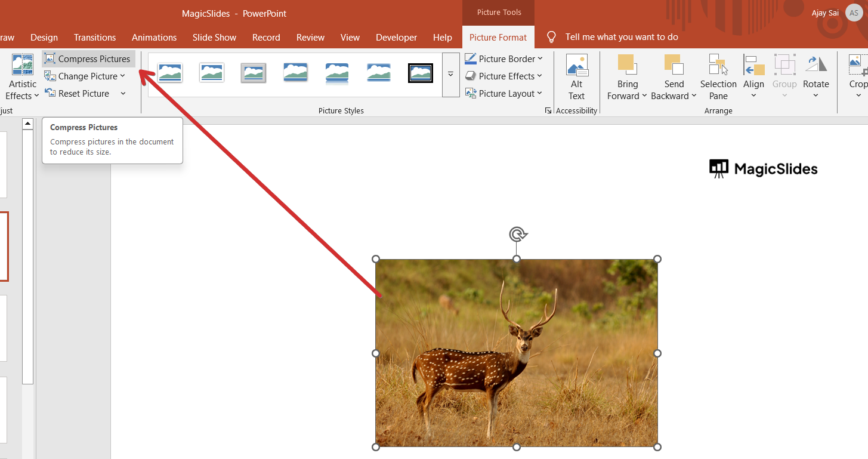Switch to the Transitions tab
Image resolution: width=868 pixels, height=459 pixels.
click(95, 37)
